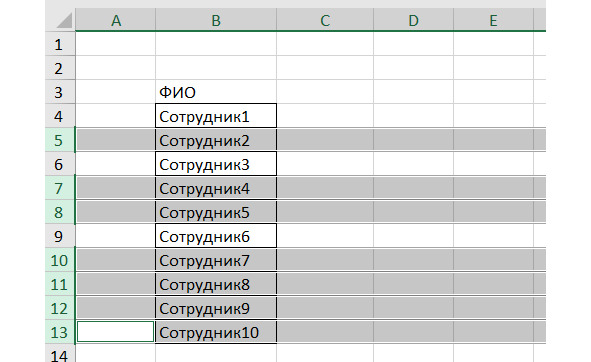This screenshot has height=362, width=591.
Task: Select row 5 header
Action: (60, 140)
